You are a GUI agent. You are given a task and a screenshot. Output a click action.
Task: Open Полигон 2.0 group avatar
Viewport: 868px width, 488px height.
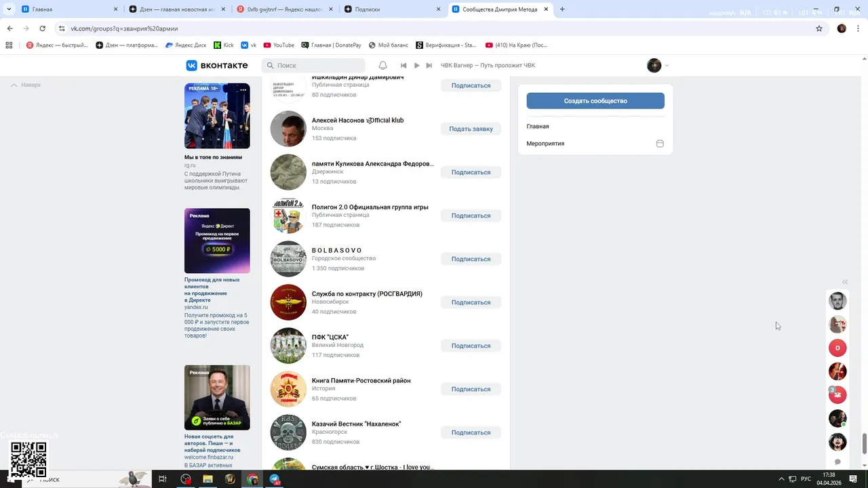point(288,216)
